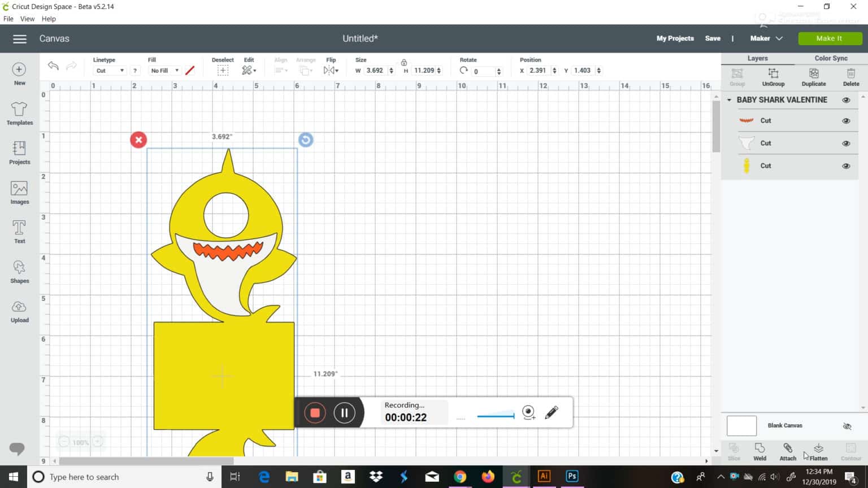Image resolution: width=868 pixels, height=488 pixels.
Task: Delete the selected layers
Action: [851, 77]
